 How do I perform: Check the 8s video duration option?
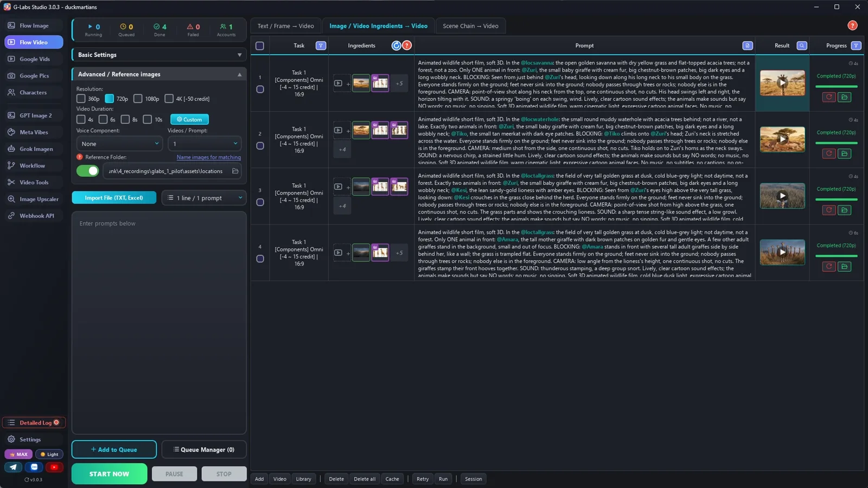(125, 119)
